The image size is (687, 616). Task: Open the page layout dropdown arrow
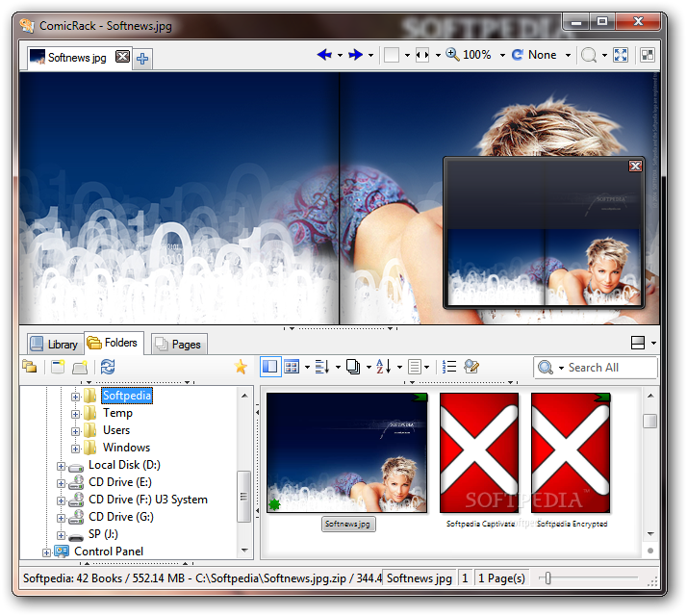[x=407, y=55]
